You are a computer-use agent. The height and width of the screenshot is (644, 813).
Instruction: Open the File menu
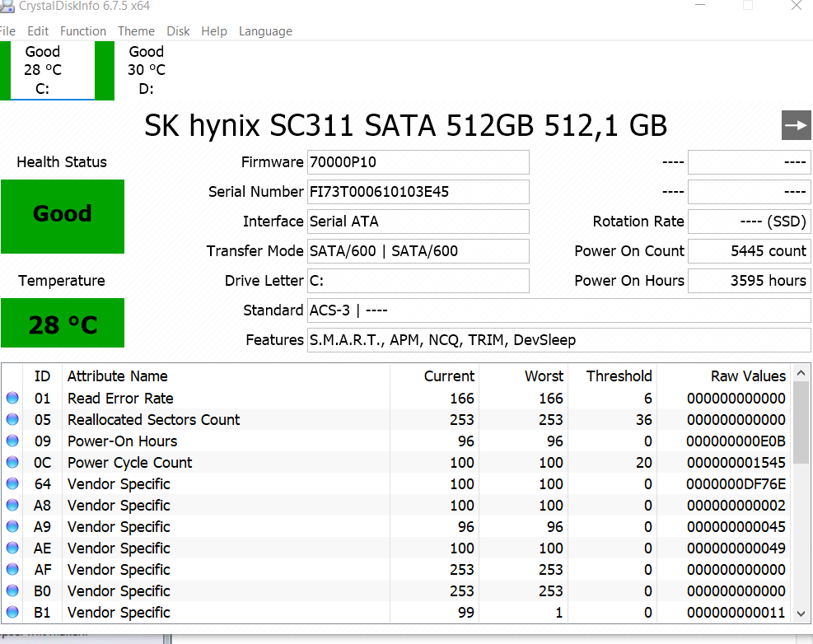pos(7,31)
